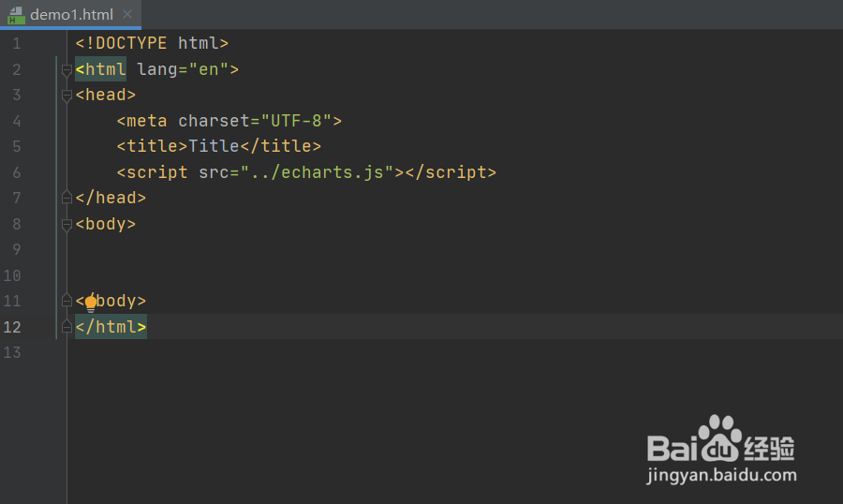Image resolution: width=843 pixels, height=504 pixels.
Task: Click the highlighted opening html tag
Action: 100,68
